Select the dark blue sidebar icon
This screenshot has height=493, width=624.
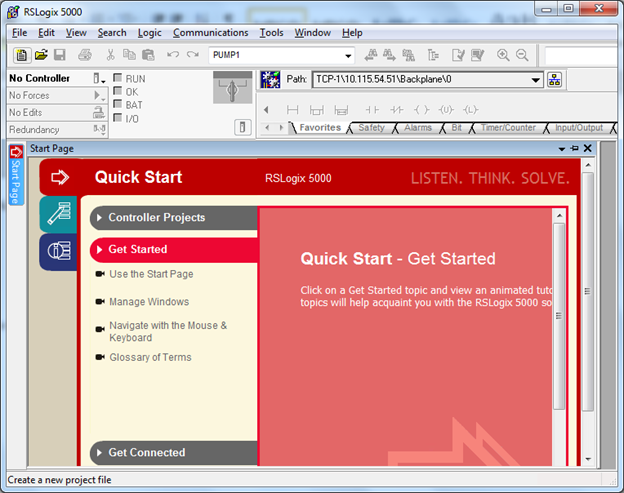coord(59,251)
